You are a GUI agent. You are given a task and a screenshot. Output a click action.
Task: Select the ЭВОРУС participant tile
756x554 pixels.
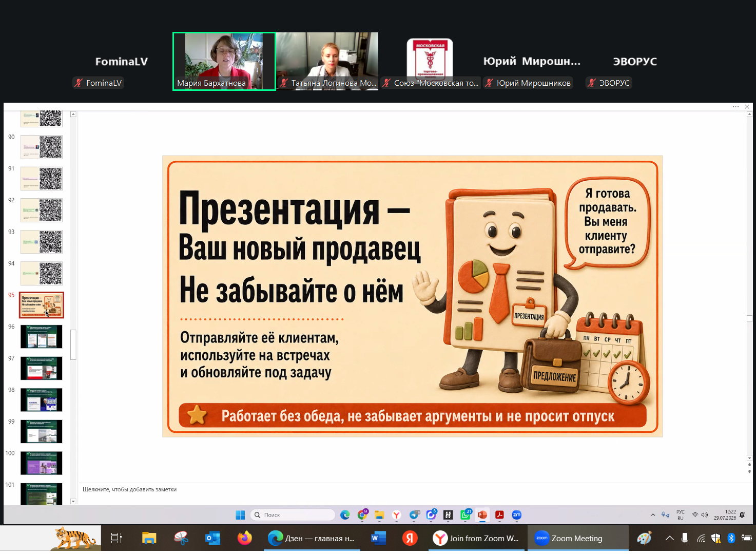(x=635, y=62)
